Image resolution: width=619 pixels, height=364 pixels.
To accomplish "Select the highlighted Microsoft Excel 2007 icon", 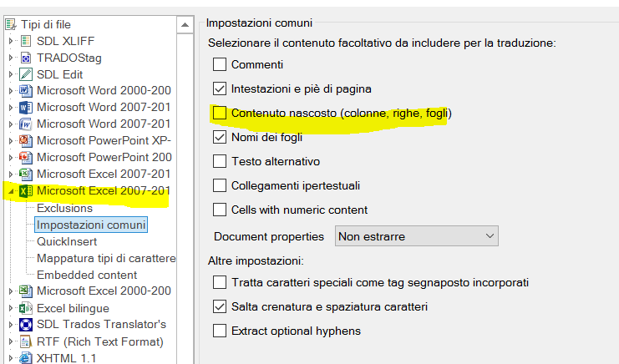I will coord(26,191).
